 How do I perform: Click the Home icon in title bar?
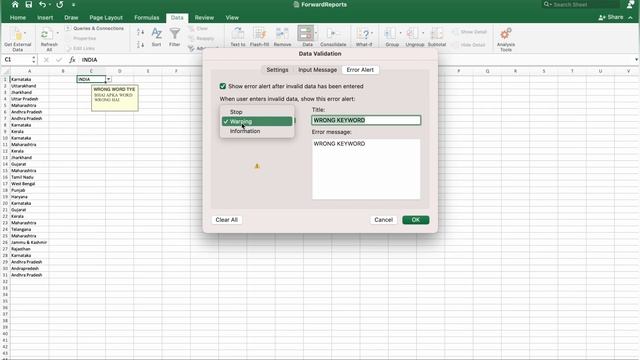tap(15, 4)
